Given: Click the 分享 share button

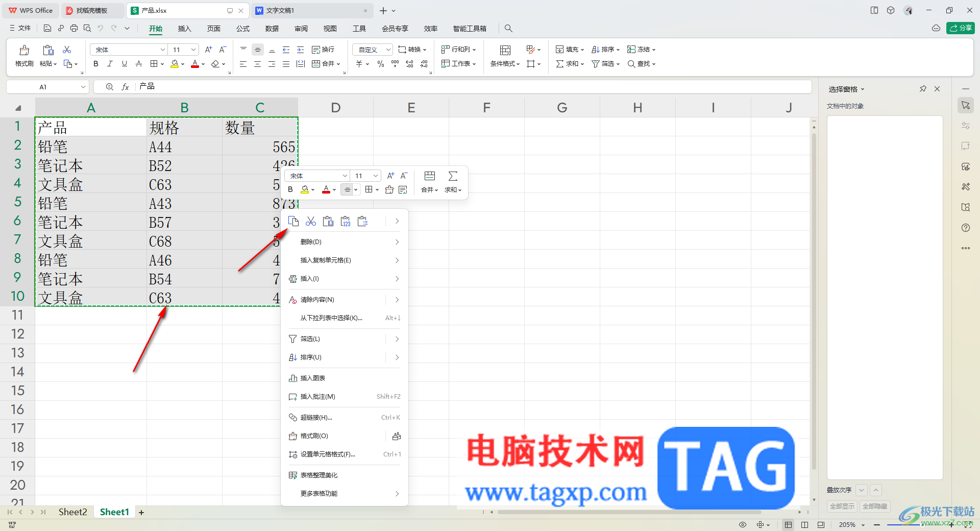Looking at the screenshot, I should click(x=961, y=28).
